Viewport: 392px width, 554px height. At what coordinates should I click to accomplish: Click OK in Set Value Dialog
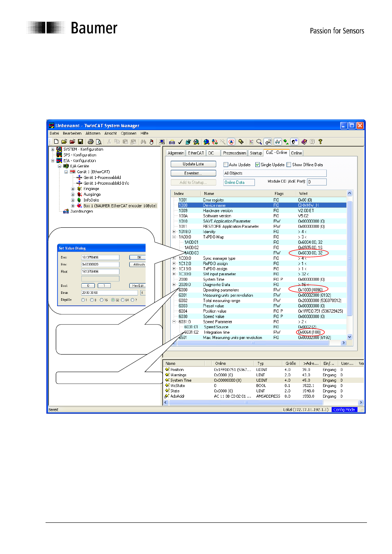138,257
